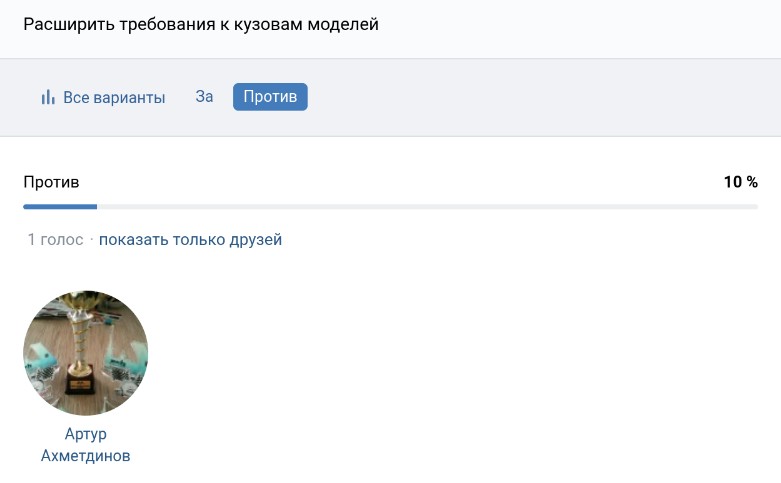Click the word показать in filter link
781x483 pixels.
coord(133,240)
